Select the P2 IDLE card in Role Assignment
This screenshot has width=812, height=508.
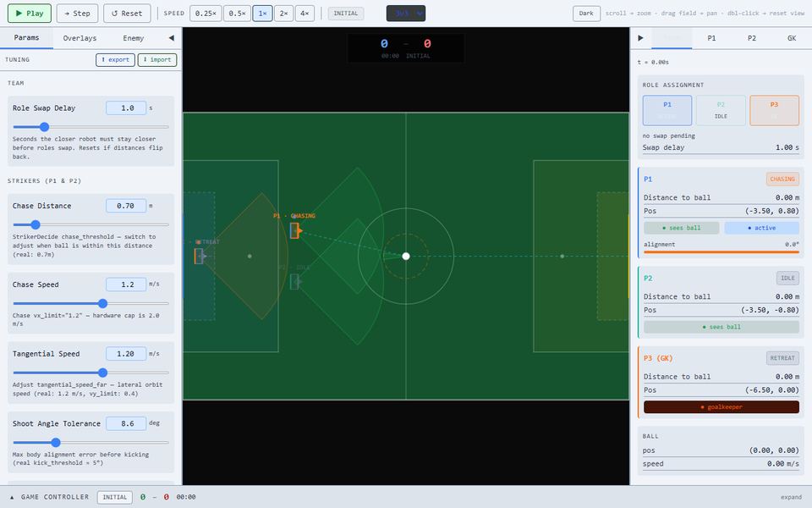(x=721, y=110)
